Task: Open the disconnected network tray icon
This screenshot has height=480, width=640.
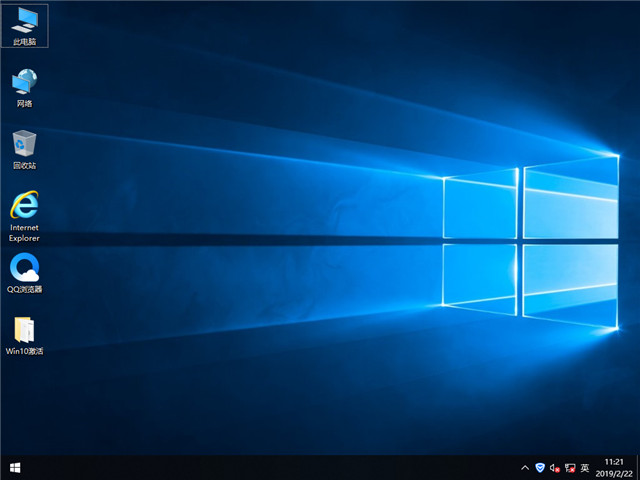Action: click(570, 468)
